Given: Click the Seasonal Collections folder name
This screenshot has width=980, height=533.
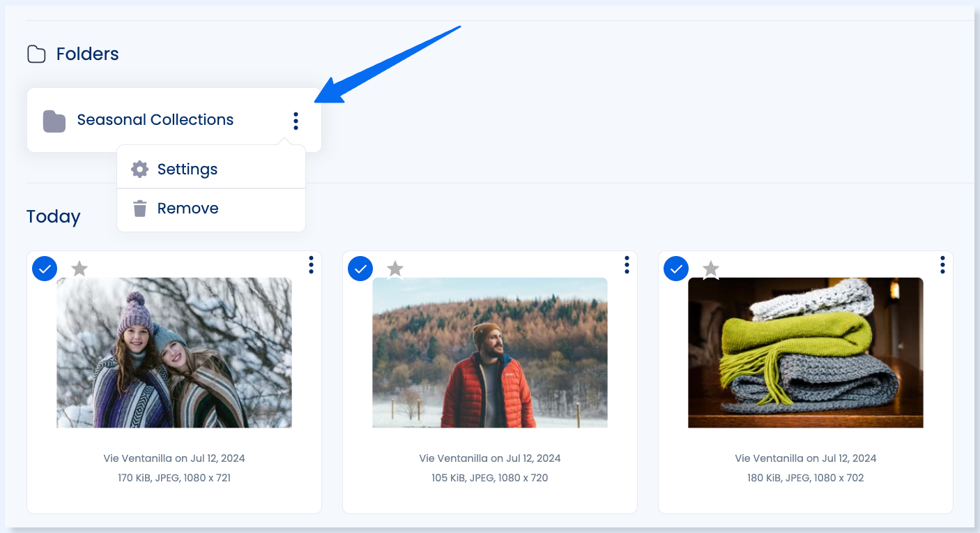Looking at the screenshot, I should click(x=155, y=120).
